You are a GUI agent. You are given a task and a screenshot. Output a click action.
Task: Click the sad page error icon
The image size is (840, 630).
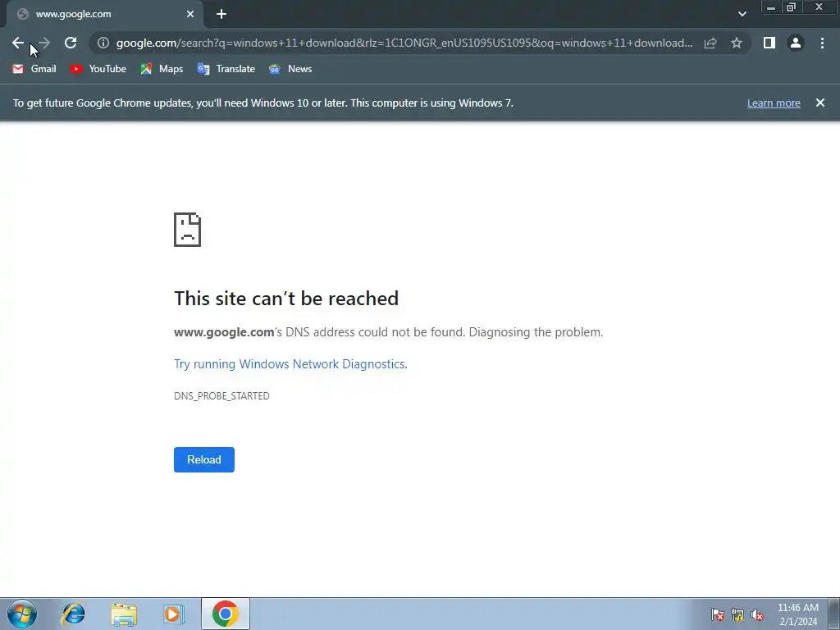(188, 230)
